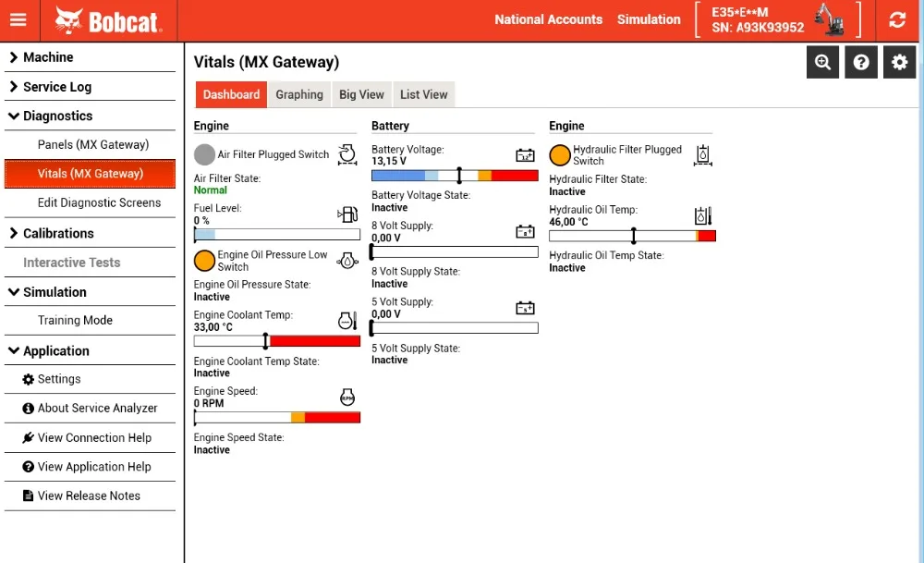Open About Service Analyzer
The image size is (924, 563).
[x=90, y=408]
